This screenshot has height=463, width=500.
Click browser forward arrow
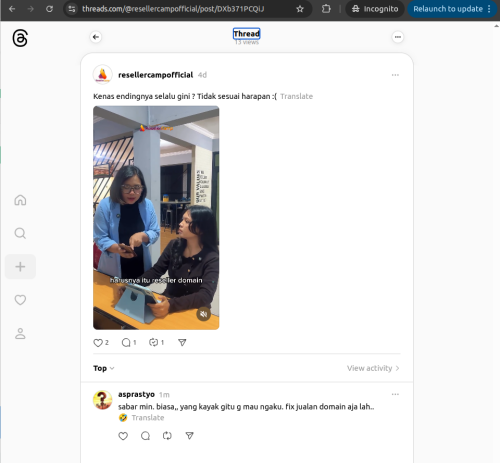(30, 9)
